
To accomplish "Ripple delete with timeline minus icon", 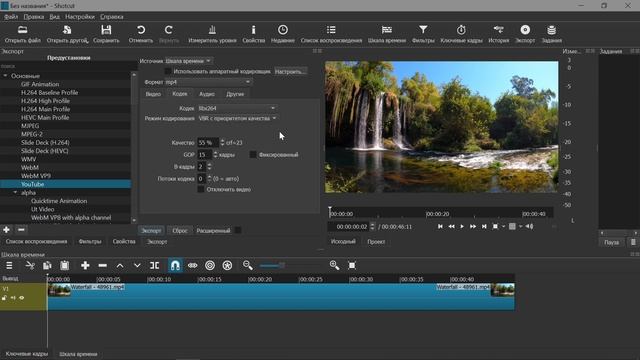I will (x=102, y=266).
